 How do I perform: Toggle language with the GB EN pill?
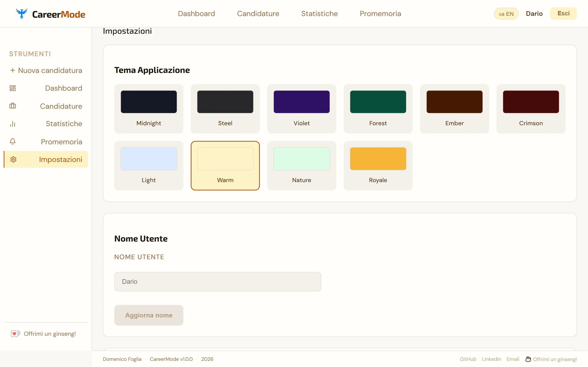506,14
